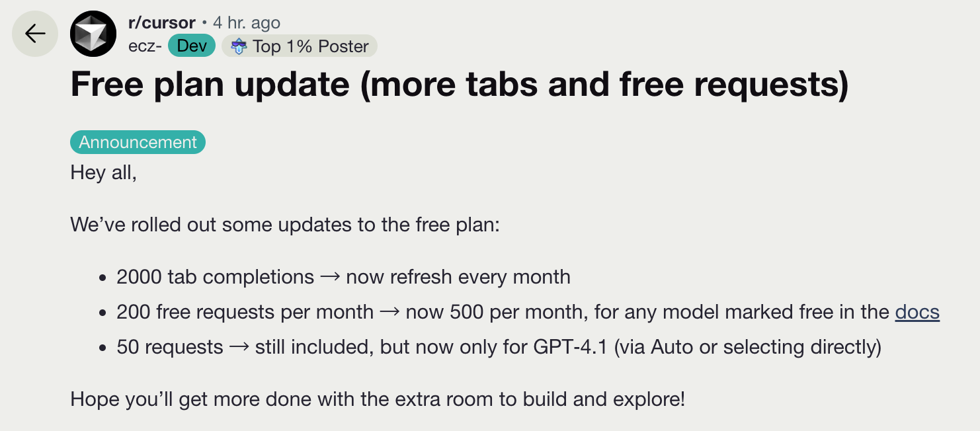Screen dimensions: 980x431
Task: Click the 'Hope you'll get more done' line
Action: [x=378, y=399]
